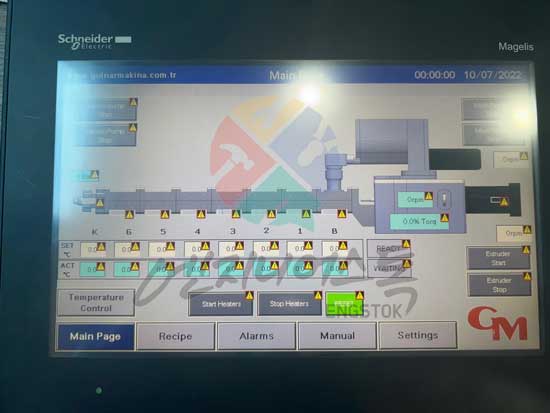The image size is (550, 413).
Task: Go to the Manual tab
Action: pos(337,335)
